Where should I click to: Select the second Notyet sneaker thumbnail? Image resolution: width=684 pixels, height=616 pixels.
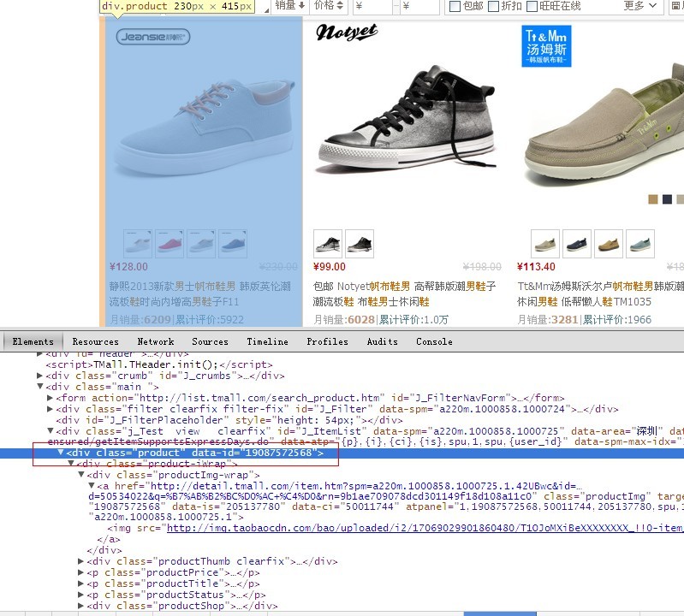pos(360,244)
